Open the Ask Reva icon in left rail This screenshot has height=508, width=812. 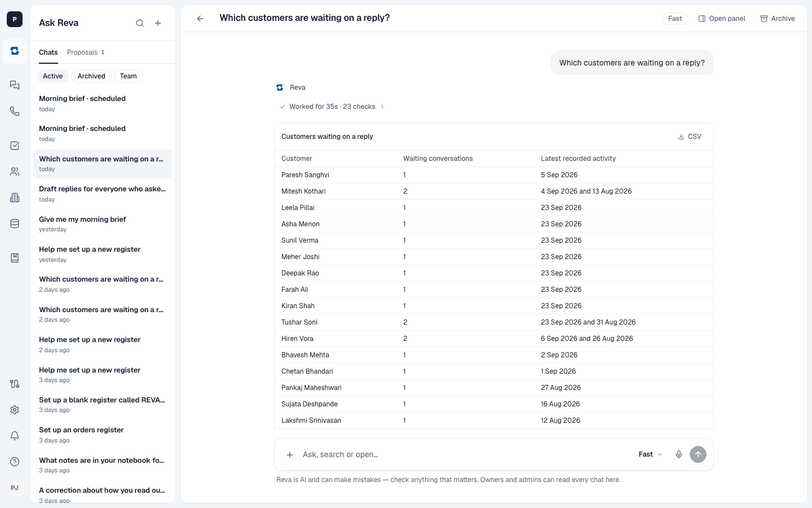15,51
